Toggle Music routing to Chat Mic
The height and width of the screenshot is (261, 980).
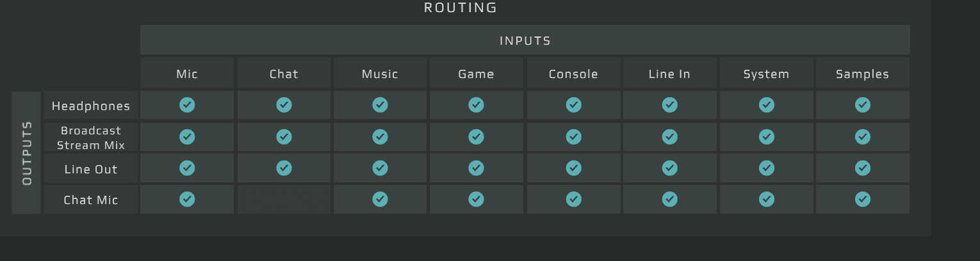click(x=380, y=200)
